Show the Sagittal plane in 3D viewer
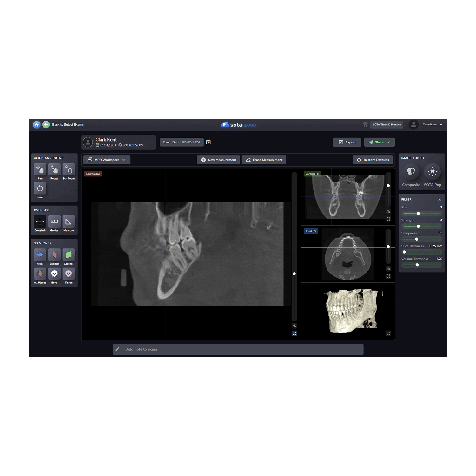The height and width of the screenshot is (476, 476). pyautogui.click(x=54, y=255)
